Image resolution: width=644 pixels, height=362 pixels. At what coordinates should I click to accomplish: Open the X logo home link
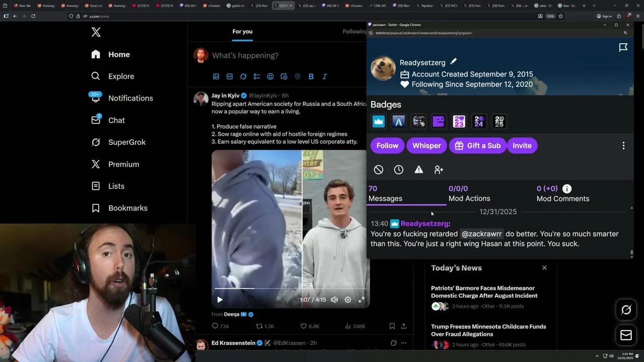click(x=96, y=33)
